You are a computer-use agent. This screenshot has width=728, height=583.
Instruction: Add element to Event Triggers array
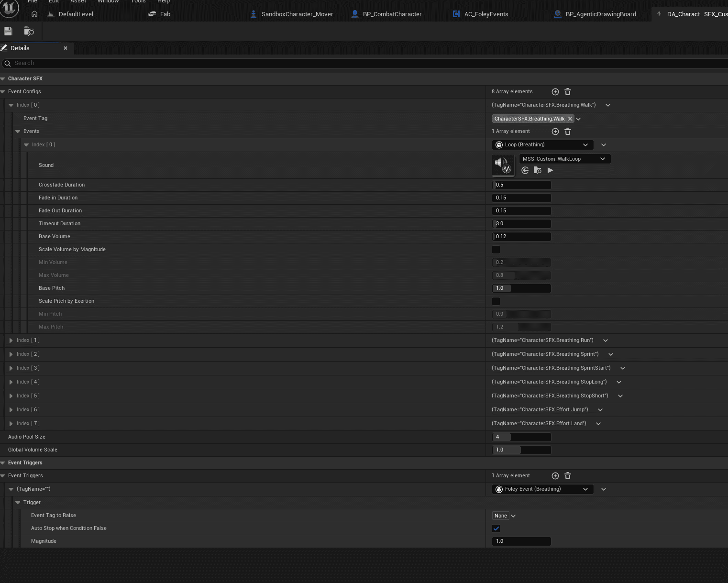tap(555, 476)
